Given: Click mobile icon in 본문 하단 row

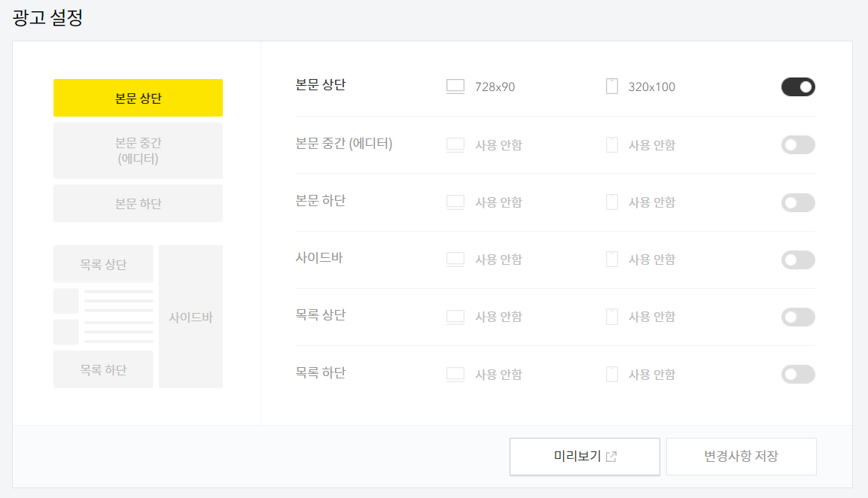Looking at the screenshot, I should 612,202.
